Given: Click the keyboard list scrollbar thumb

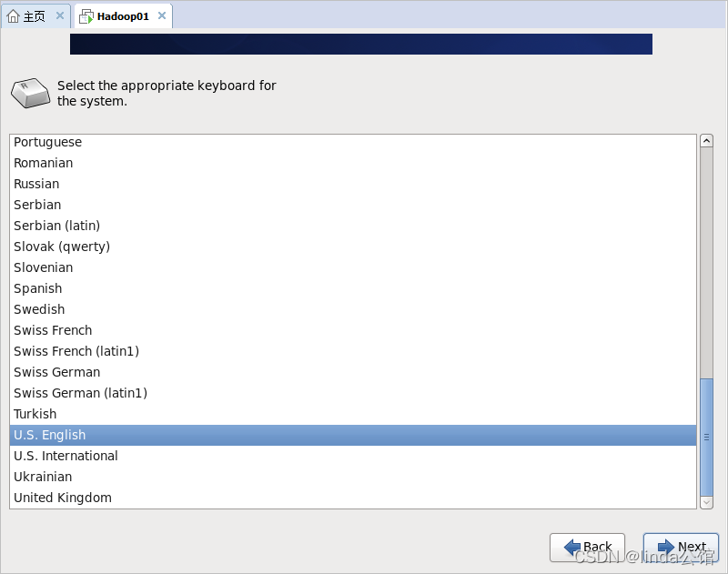Looking at the screenshot, I should click(x=706, y=437).
